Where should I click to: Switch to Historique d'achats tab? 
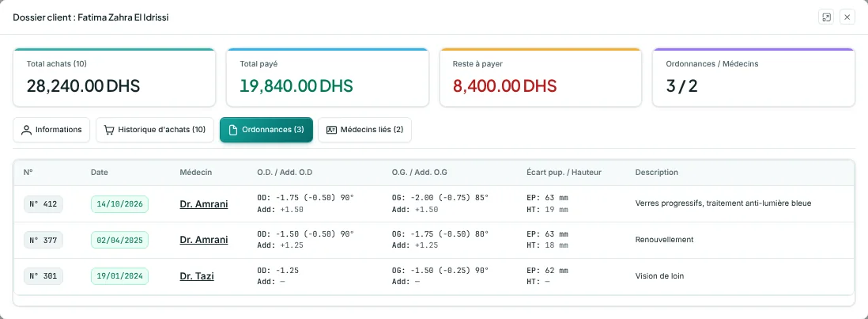(x=155, y=130)
